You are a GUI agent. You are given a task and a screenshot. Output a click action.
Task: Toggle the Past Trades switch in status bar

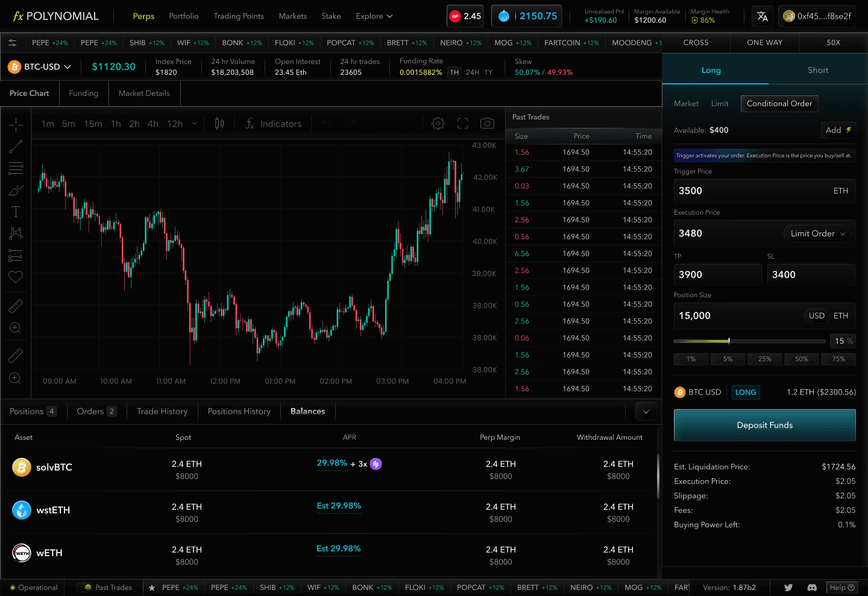84,588
